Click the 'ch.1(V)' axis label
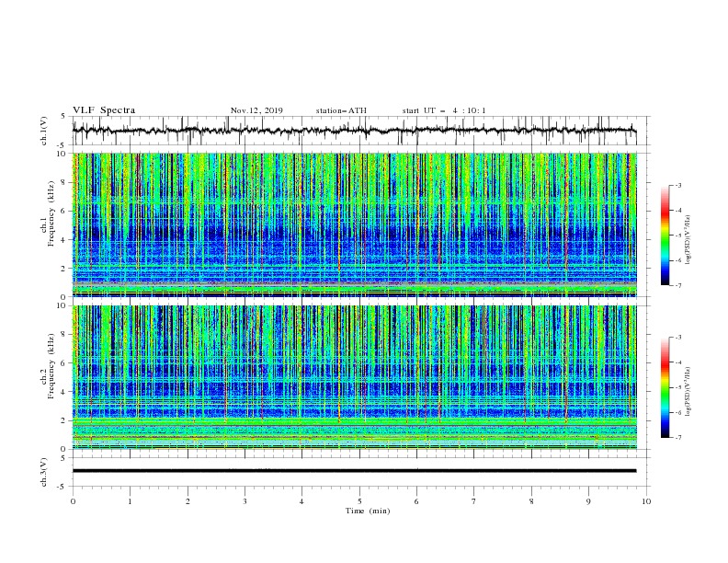This screenshot has width=728, height=563. click(44, 131)
